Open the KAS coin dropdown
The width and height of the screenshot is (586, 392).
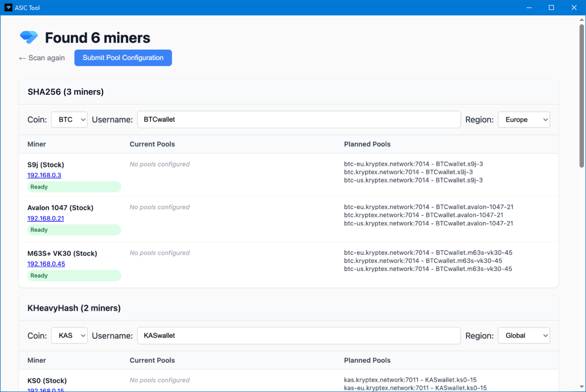(x=69, y=335)
